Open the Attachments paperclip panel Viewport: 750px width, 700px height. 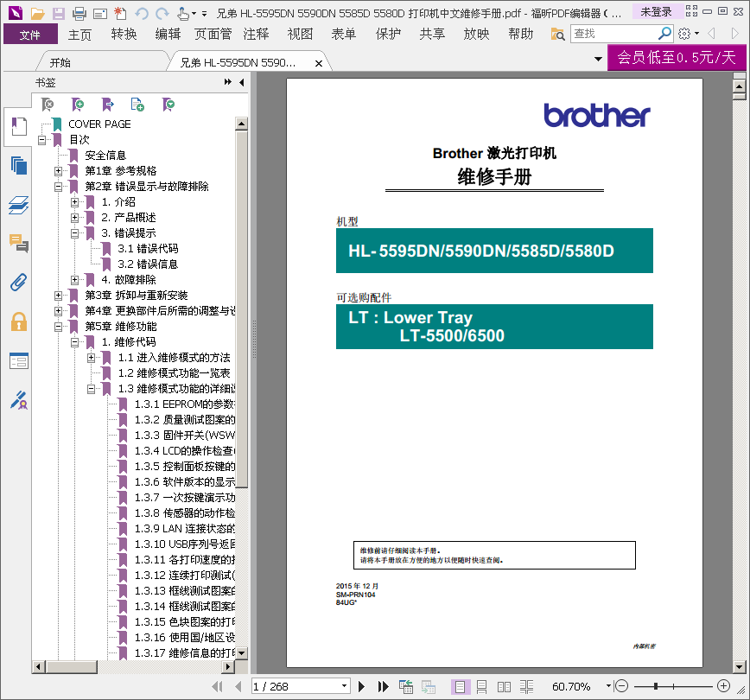pyautogui.click(x=18, y=283)
